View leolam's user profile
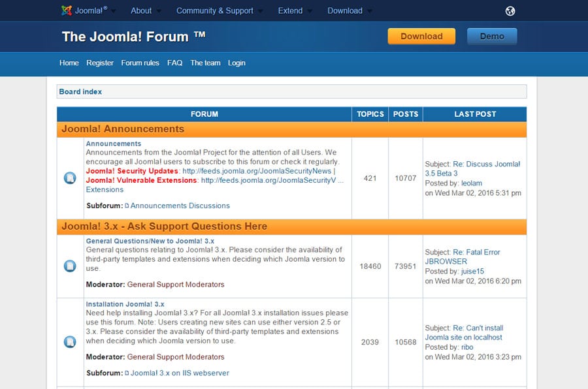The height and width of the screenshot is (389, 588). [x=472, y=183]
